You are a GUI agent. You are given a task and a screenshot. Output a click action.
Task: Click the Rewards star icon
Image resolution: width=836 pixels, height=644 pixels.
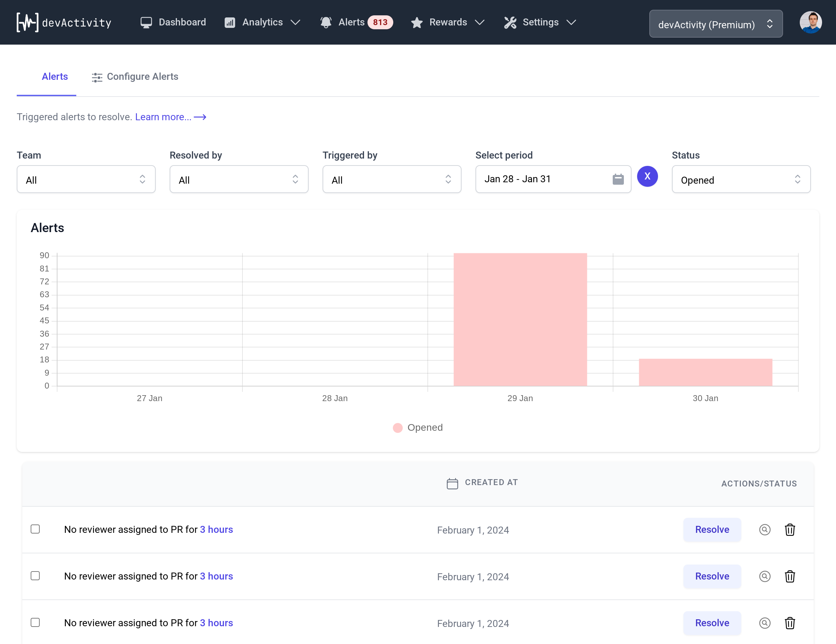pos(417,23)
